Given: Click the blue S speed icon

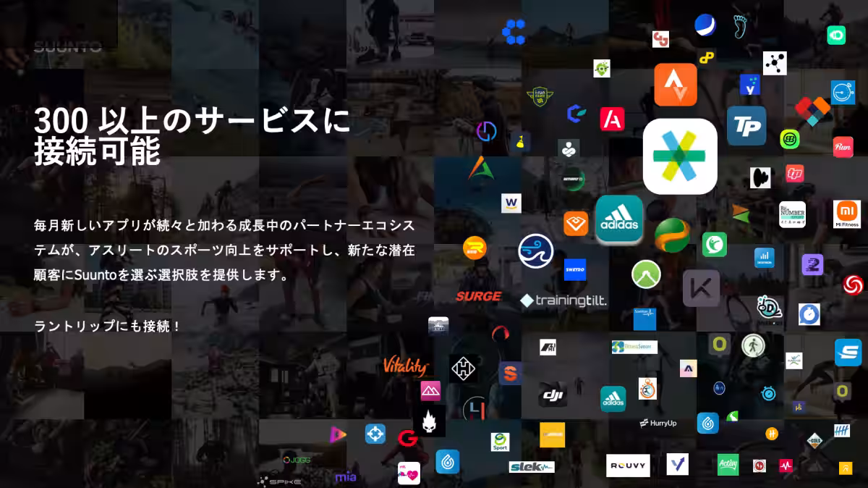Looking at the screenshot, I should tap(848, 353).
